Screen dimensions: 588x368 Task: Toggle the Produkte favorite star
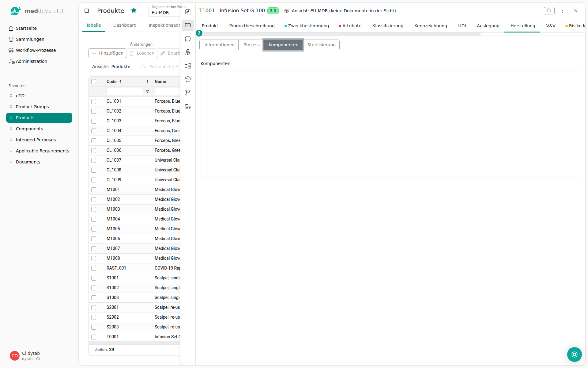[134, 10]
